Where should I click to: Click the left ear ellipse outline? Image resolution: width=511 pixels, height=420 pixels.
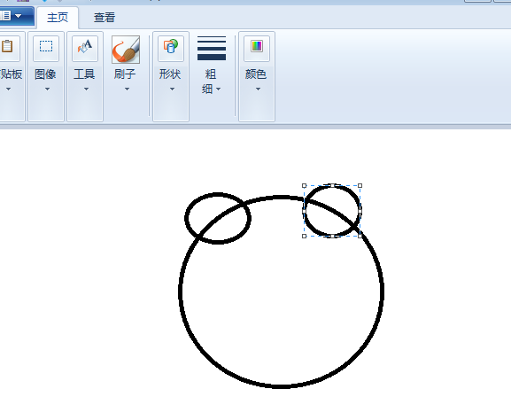(187, 219)
